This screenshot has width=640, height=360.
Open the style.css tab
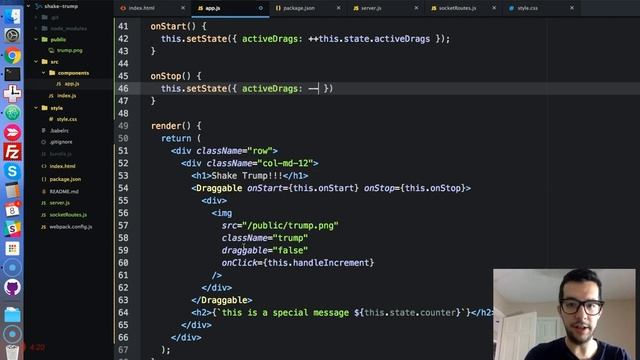pos(527,8)
